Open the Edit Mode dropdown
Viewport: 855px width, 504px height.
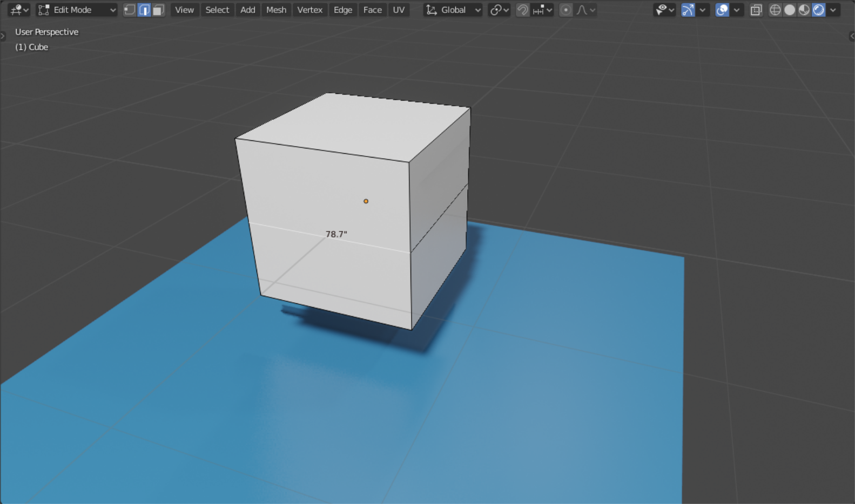point(77,10)
